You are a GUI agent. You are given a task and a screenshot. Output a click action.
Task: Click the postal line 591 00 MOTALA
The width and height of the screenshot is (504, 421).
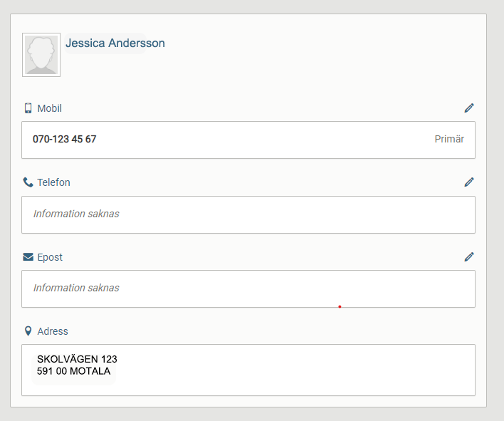73,371
